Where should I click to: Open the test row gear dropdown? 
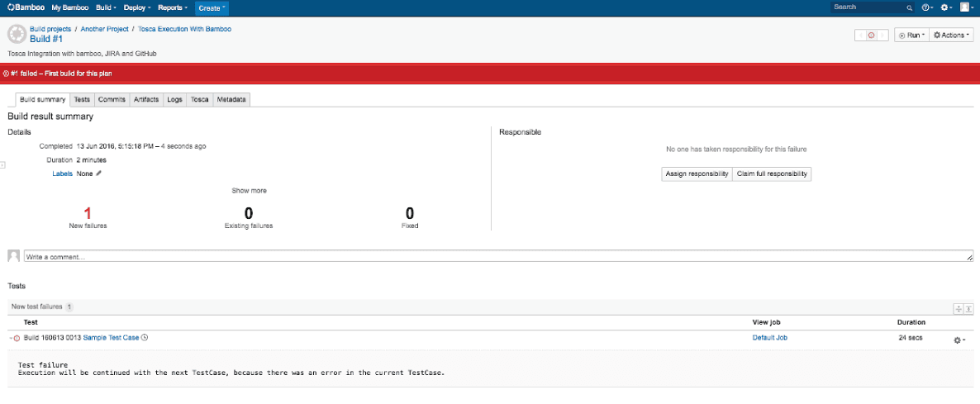point(959,340)
